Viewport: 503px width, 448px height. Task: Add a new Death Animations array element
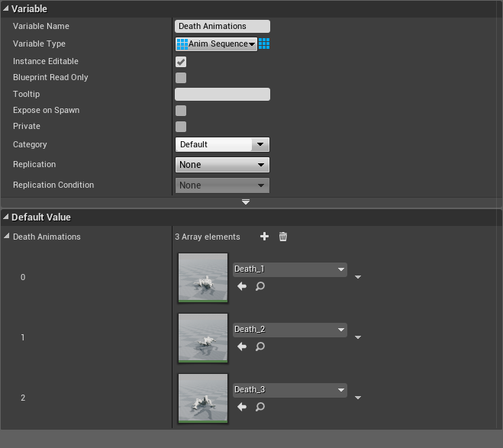265,237
